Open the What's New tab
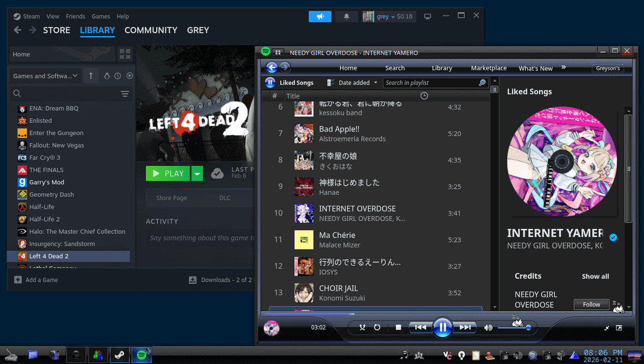Image resolution: width=644 pixels, height=364 pixels. pos(536,68)
